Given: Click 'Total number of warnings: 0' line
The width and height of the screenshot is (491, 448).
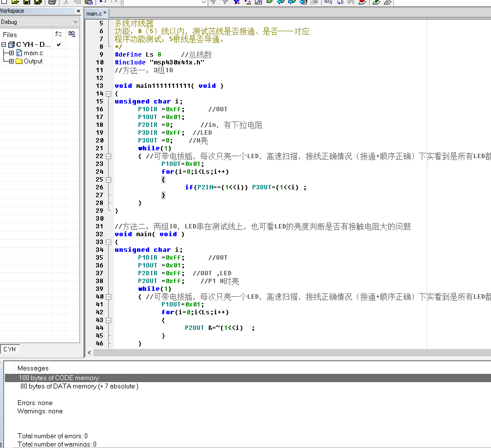Looking at the screenshot, I should coord(57,444).
